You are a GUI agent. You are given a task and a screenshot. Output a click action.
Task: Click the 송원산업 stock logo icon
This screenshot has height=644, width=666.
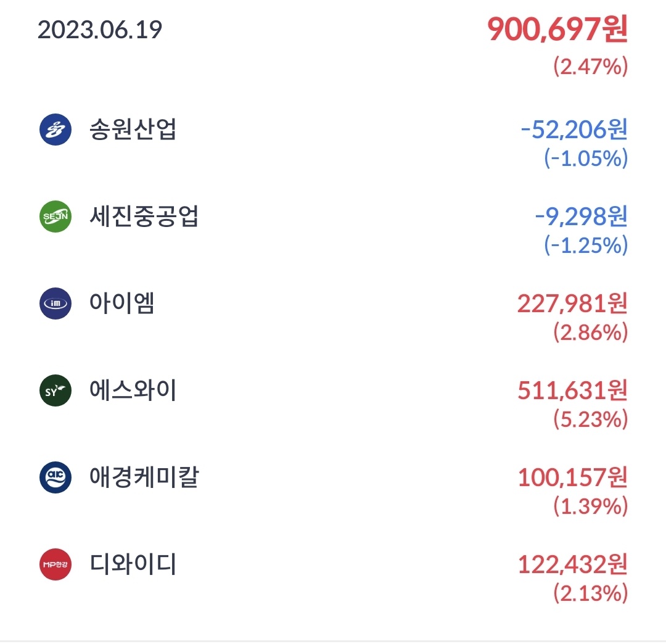click(x=55, y=130)
